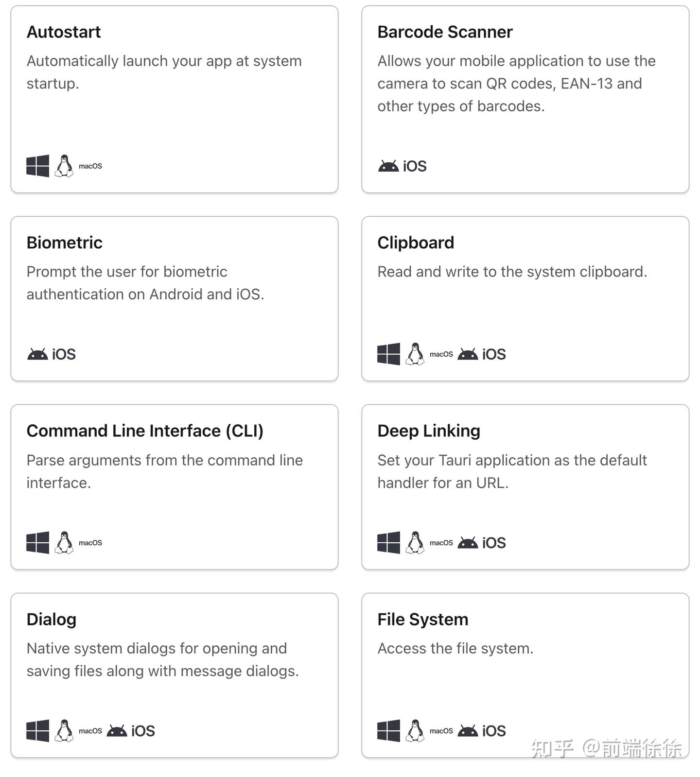Open the Biometric plugin title
The width and height of the screenshot is (700, 777).
pyautogui.click(x=65, y=242)
